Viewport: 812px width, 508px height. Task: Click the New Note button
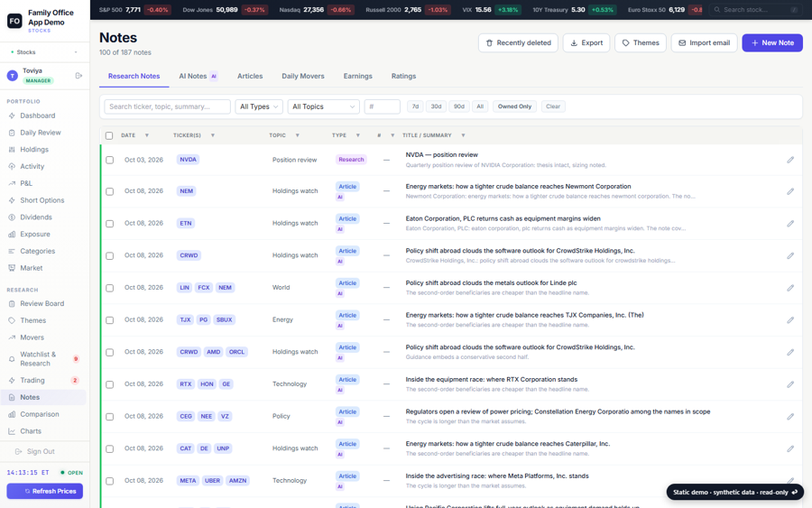(772, 43)
